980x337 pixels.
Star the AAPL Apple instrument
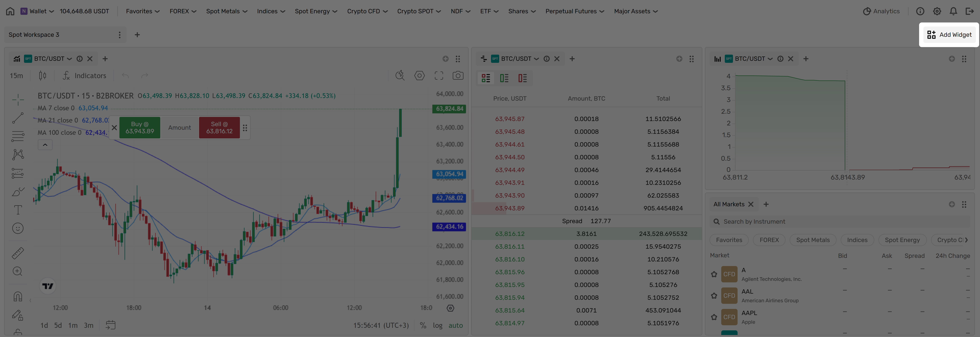(714, 317)
